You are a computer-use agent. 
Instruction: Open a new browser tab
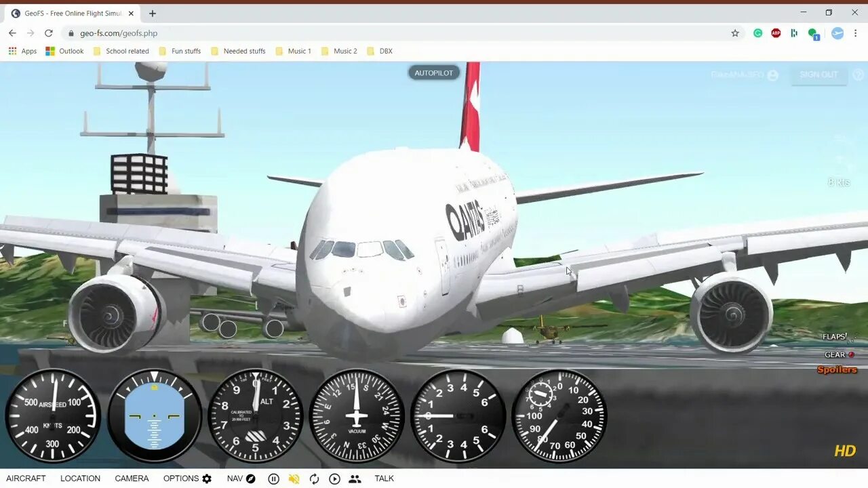point(153,14)
